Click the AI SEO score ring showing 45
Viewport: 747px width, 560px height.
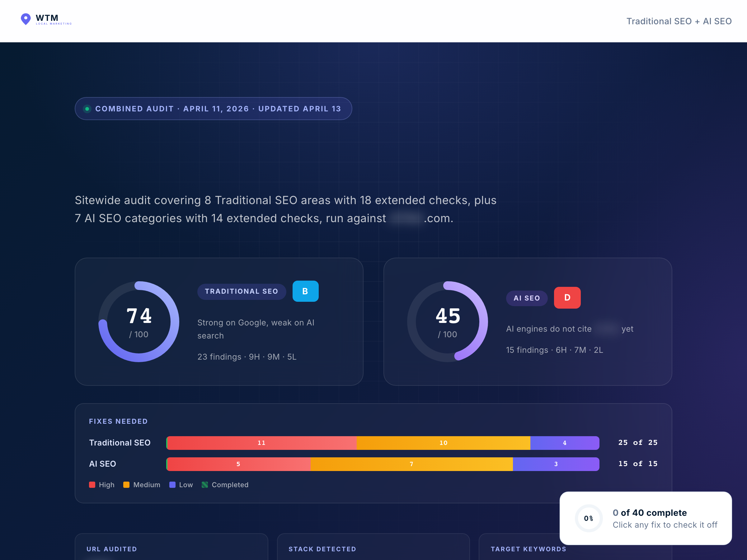[x=448, y=321]
